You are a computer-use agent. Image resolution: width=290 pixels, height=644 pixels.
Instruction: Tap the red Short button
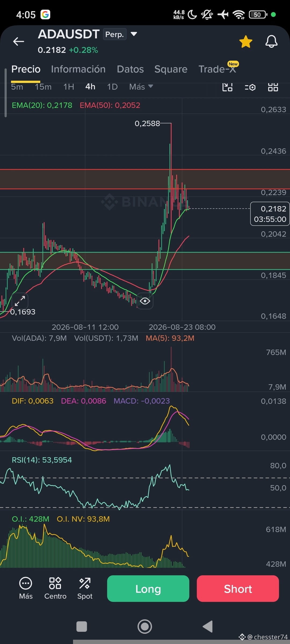238,588
